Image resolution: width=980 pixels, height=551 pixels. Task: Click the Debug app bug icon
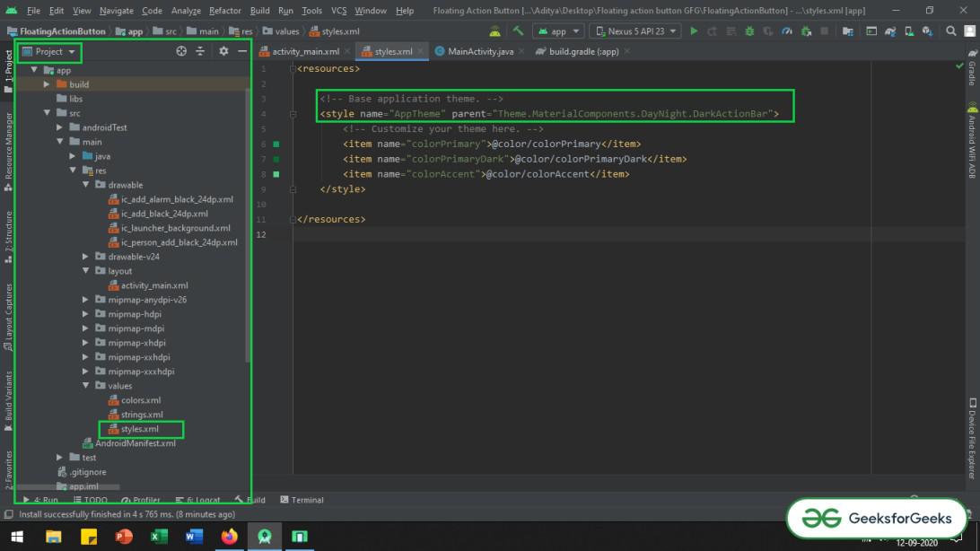tap(749, 31)
